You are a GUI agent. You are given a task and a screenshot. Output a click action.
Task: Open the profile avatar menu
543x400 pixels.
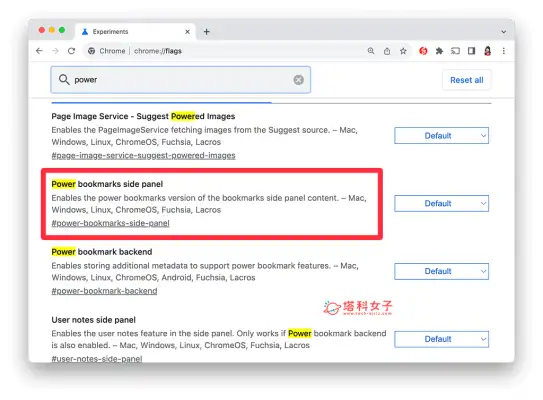click(x=488, y=51)
